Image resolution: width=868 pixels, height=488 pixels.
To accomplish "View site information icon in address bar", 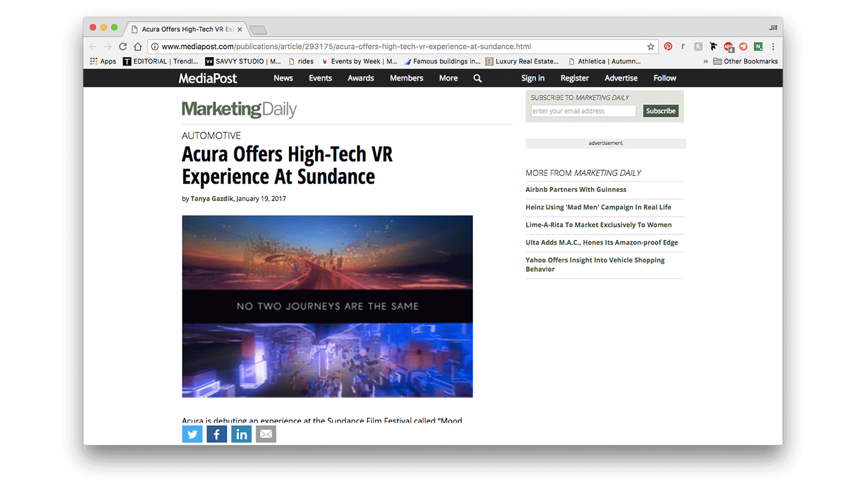I will click(x=154, y=46).
